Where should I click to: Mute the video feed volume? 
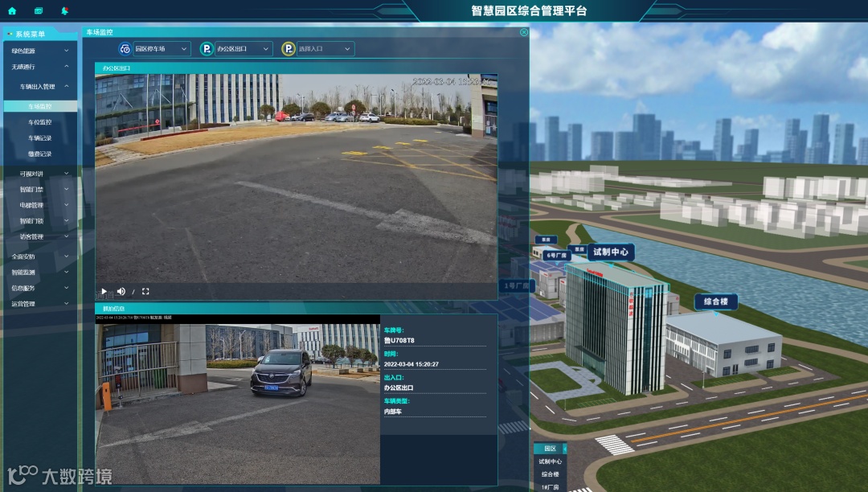tap(121, 291)
